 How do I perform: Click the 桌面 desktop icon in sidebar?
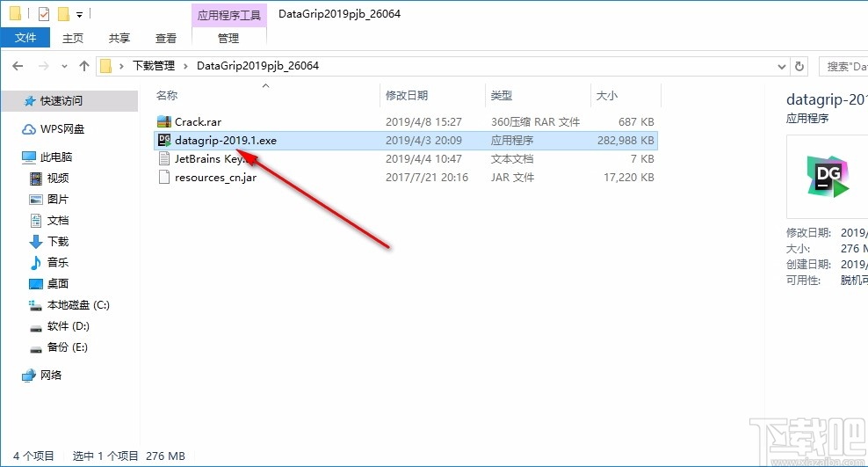(35, 284)
